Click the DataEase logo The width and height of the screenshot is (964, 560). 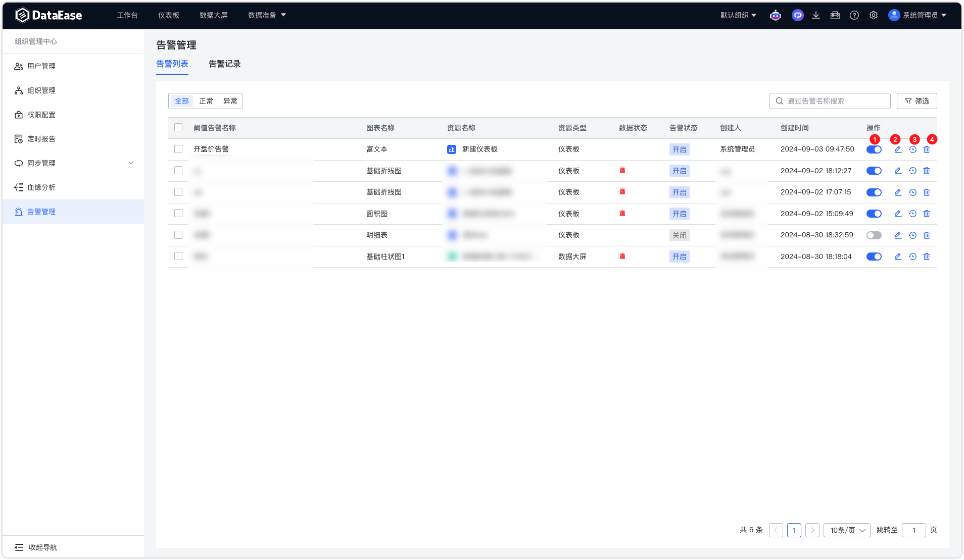[49, 15]
